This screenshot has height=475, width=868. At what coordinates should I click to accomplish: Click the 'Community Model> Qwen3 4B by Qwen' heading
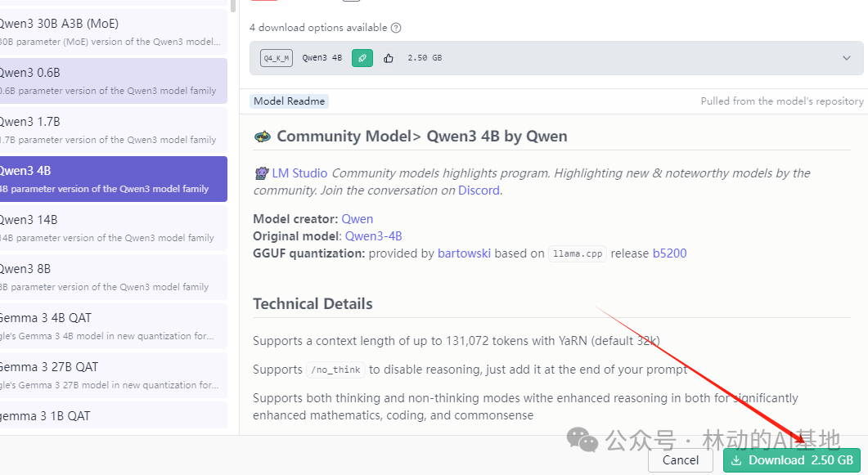422,136
